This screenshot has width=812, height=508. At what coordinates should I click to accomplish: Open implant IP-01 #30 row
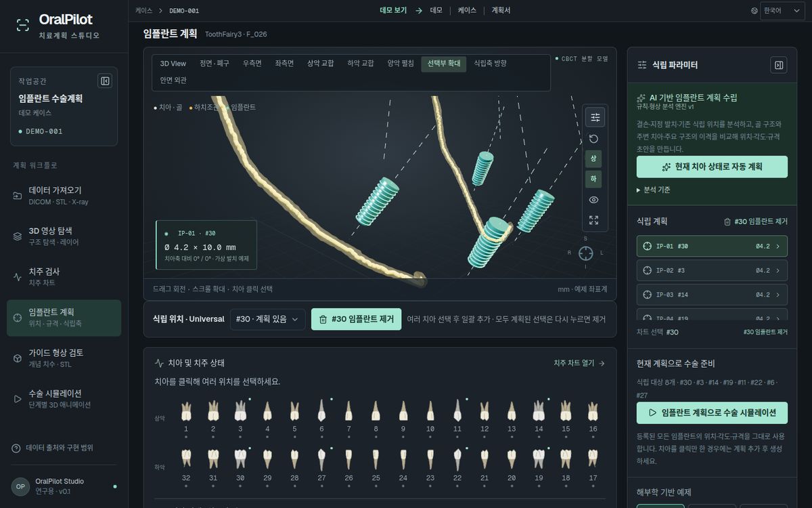(x=712, y=246)
